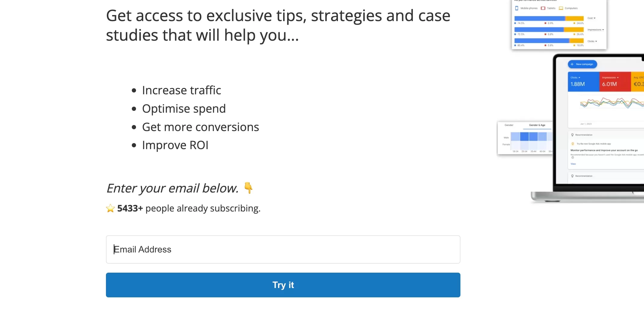
Task: Click the lightbulb icon beside first Recommendation
Action: (572, 135)
